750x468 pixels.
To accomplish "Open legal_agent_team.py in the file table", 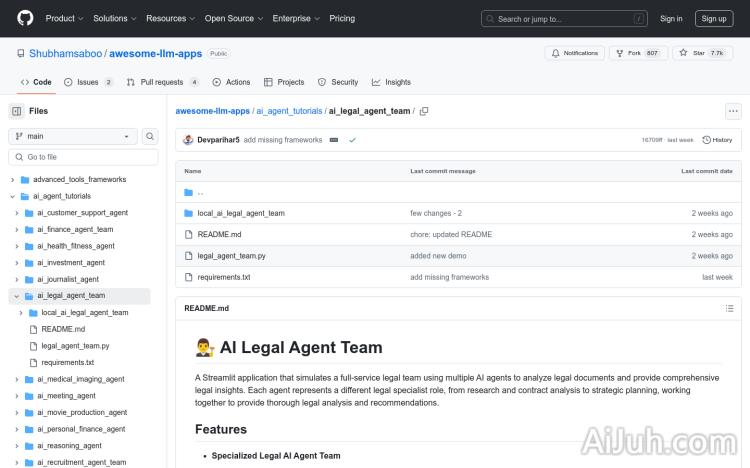I will (231, 256).
